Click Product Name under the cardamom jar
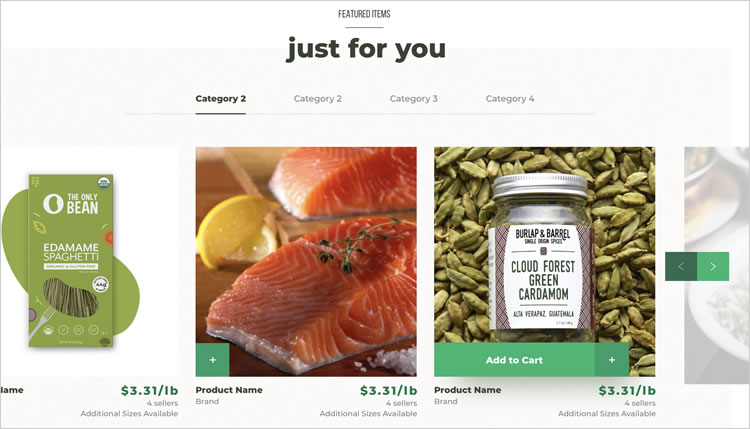 [468, 390]
